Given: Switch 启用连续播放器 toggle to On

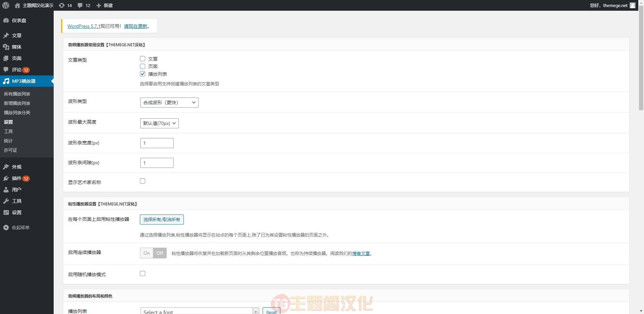Looking at the screenshot, I should point(147,253).
